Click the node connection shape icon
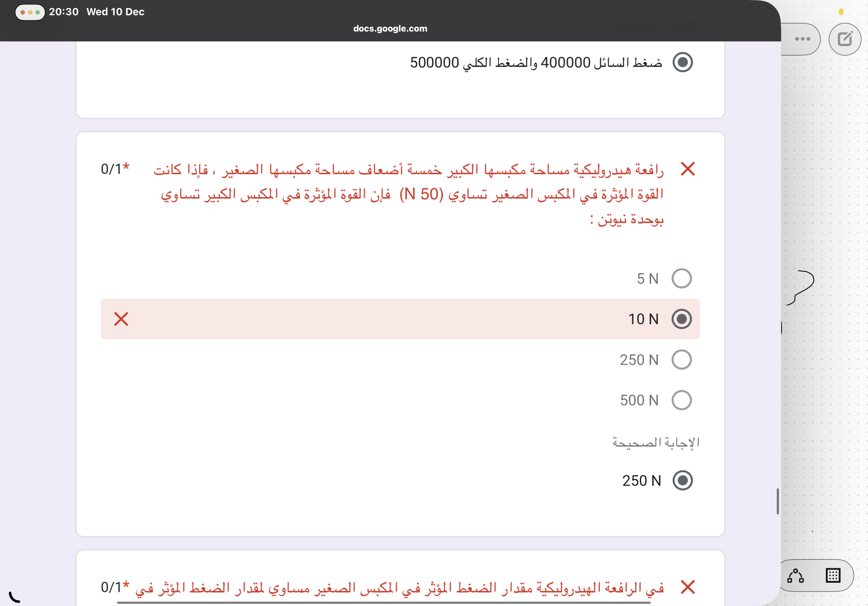This screenshot has width=868, height=606. click(x=795, y=575)
